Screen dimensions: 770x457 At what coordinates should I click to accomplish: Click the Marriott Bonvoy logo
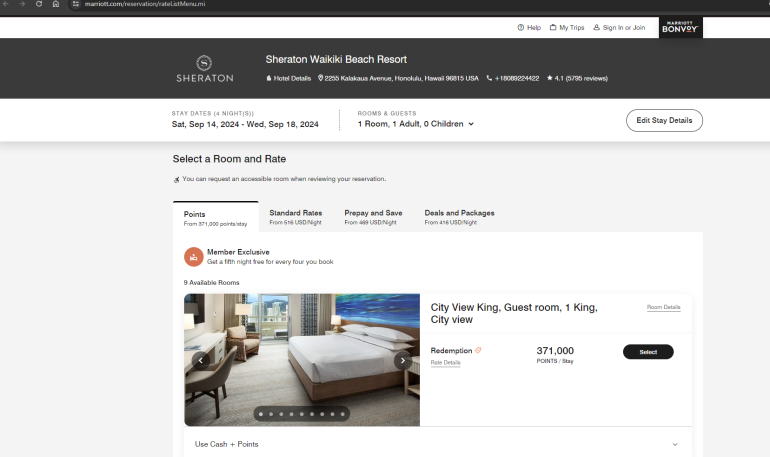coord(681,28)
